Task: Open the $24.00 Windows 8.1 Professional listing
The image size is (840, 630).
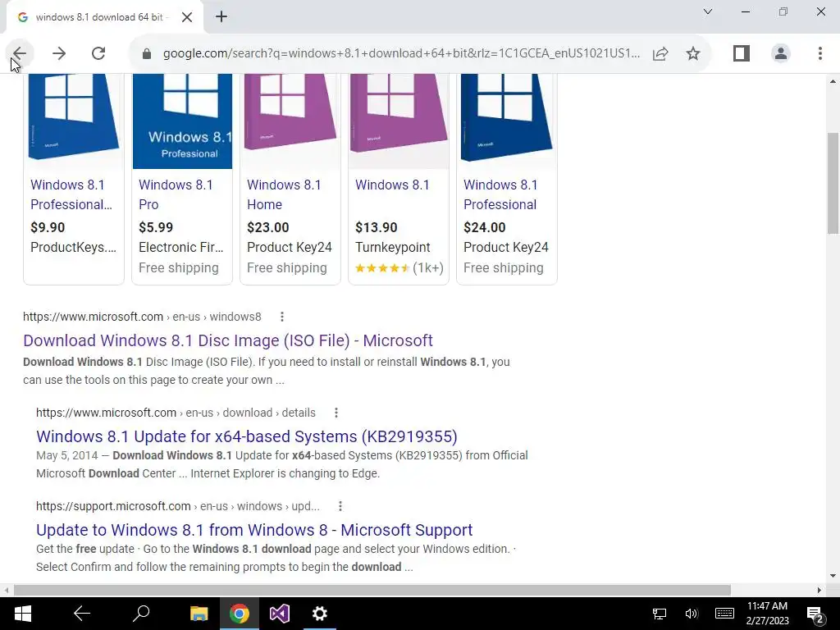Action: tap(500, 194)
